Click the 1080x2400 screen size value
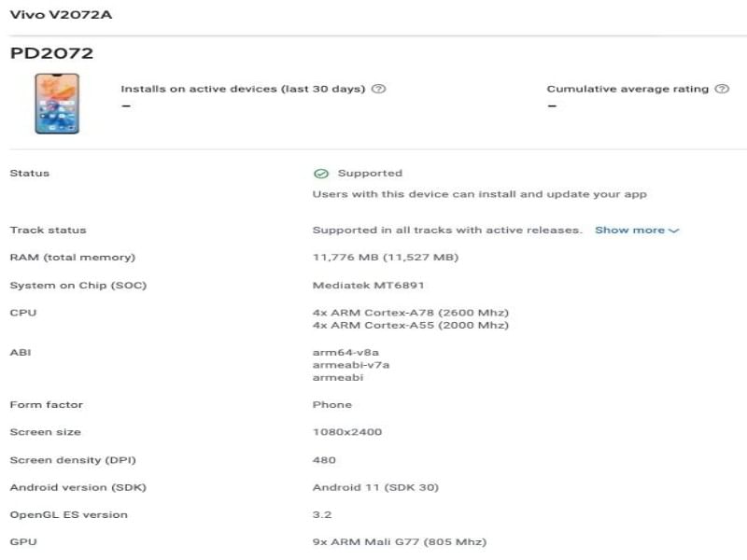The height and width of the screenshot is (560, 747). [x=347, y=432]
